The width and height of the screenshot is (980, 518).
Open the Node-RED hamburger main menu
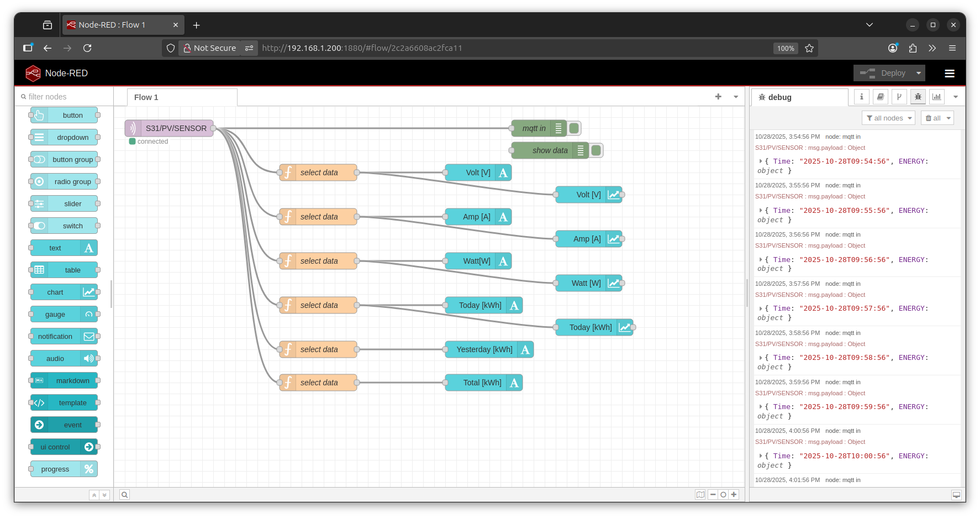[950, 74]
